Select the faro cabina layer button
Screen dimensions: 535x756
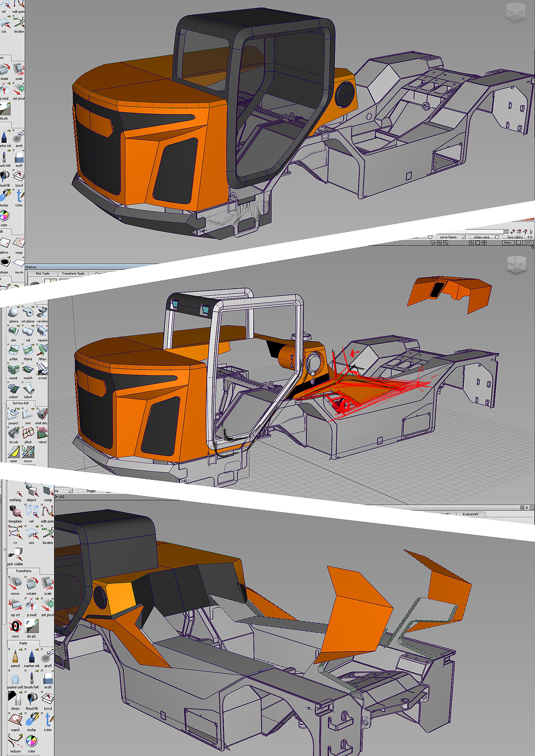pos(514,237)
